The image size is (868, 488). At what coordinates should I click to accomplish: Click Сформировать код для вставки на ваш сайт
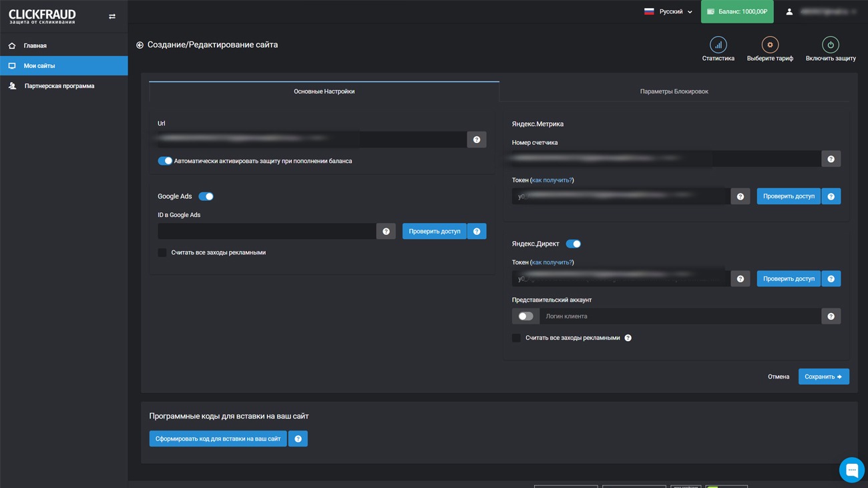[218, 439]
